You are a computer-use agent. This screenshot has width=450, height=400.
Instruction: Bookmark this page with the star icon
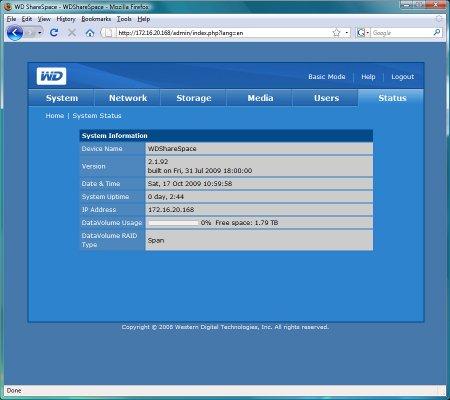coord(337,33)
